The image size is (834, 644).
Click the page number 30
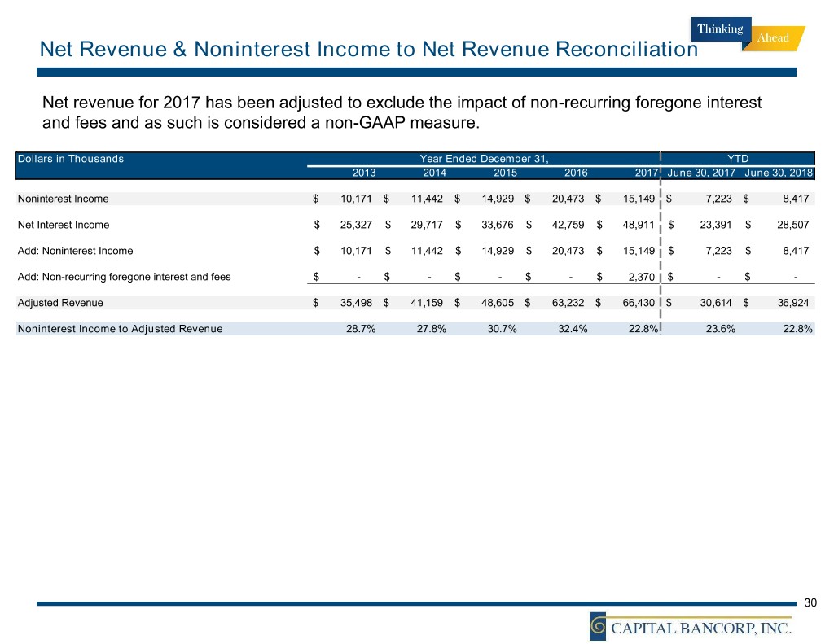(810, 602)
